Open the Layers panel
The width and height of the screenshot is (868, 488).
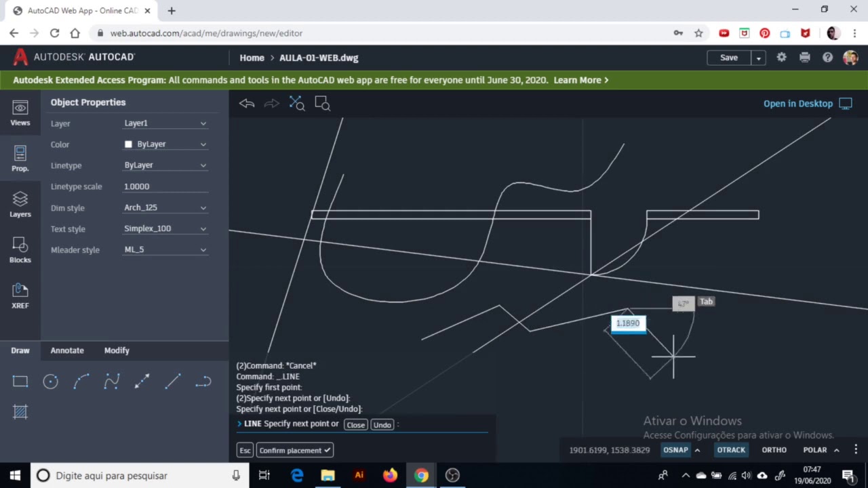pos(20,205)
